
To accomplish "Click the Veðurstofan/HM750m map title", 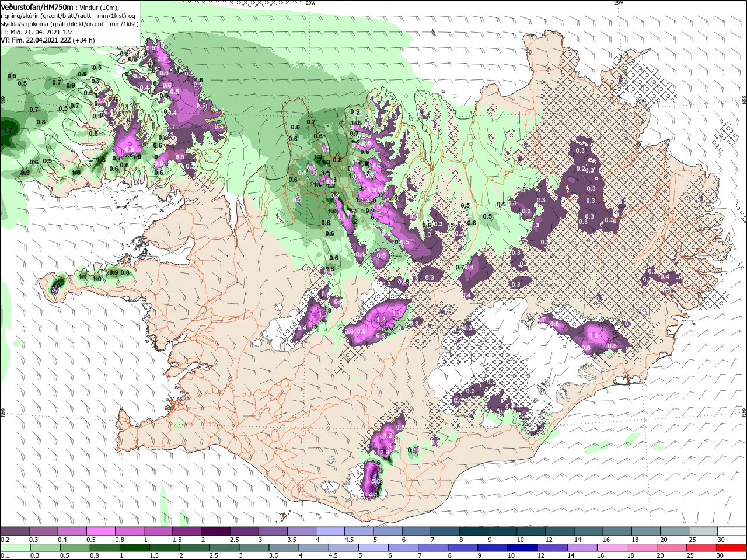I will coord(37,7).
